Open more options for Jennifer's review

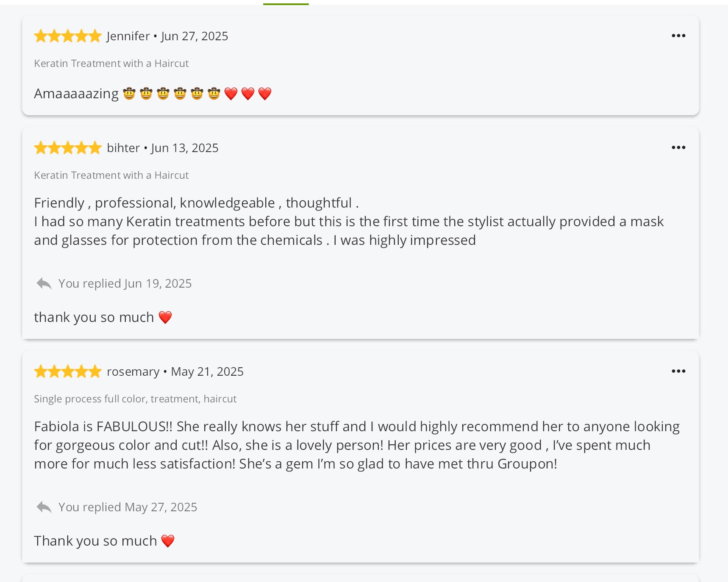coord(678,36)
